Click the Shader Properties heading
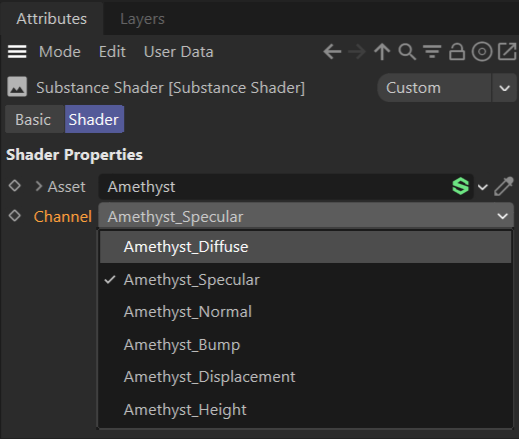Screen dimensions: 519x439 click(x=74, y=155)
